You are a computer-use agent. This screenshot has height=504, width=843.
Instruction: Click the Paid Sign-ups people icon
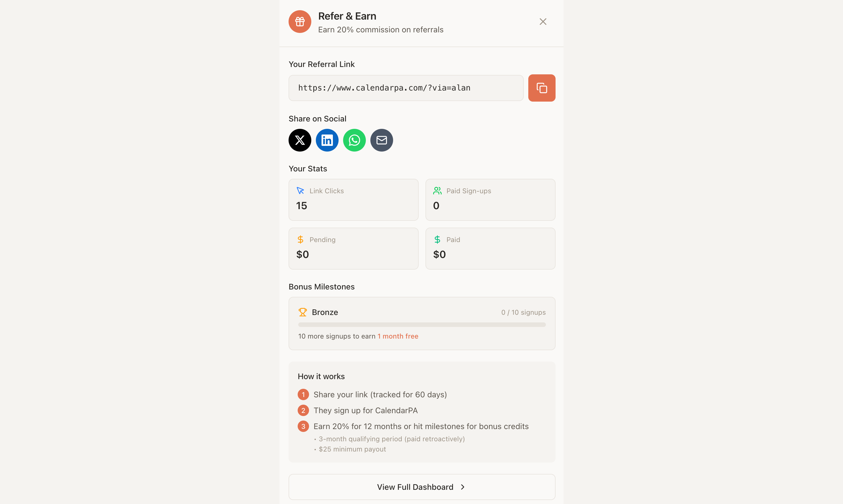coord(437,191)
